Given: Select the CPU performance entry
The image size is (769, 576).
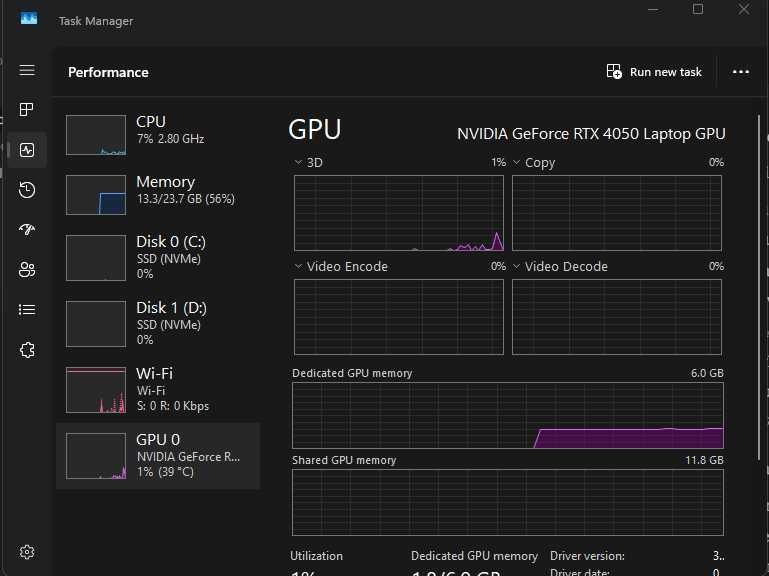Looking at the screenshot, I should click(158, 135).
